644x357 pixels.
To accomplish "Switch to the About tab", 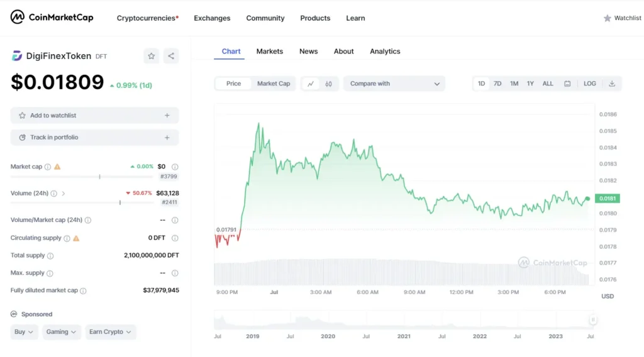I will [343, 52].
